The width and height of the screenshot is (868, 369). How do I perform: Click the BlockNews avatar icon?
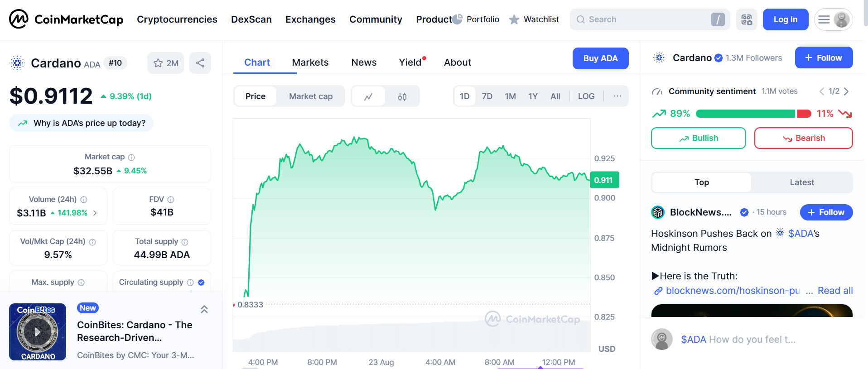[658, 212]
